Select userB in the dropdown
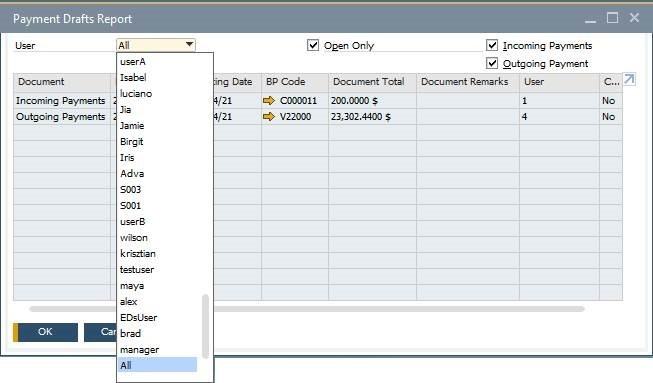This screenshot has height=383, width=653. (x=157, y=222)
